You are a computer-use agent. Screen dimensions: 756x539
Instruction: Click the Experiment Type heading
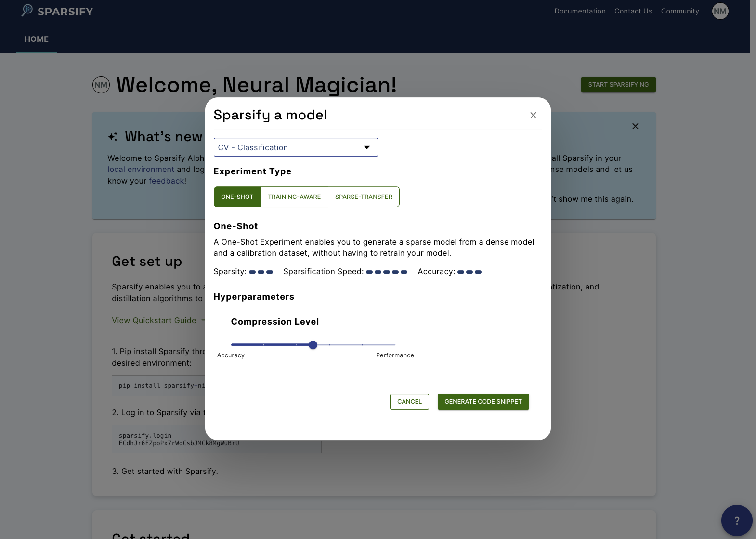pos(252,171)
